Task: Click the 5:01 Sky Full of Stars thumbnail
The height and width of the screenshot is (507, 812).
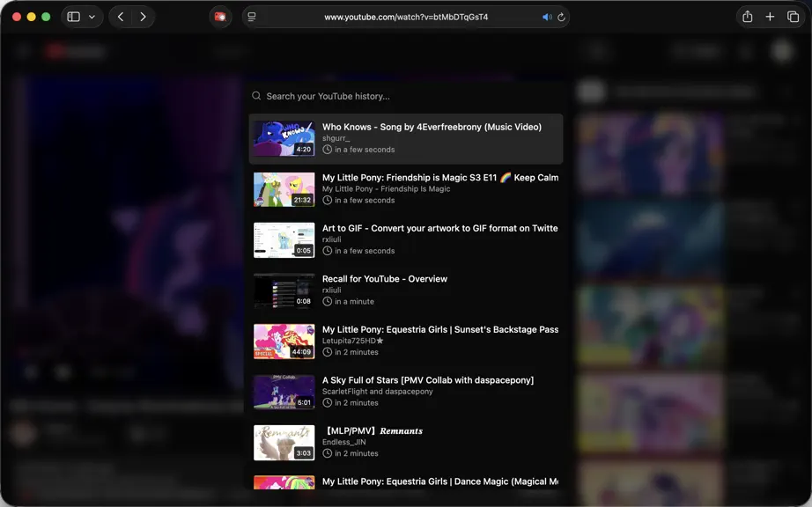Action: point(284,393)
